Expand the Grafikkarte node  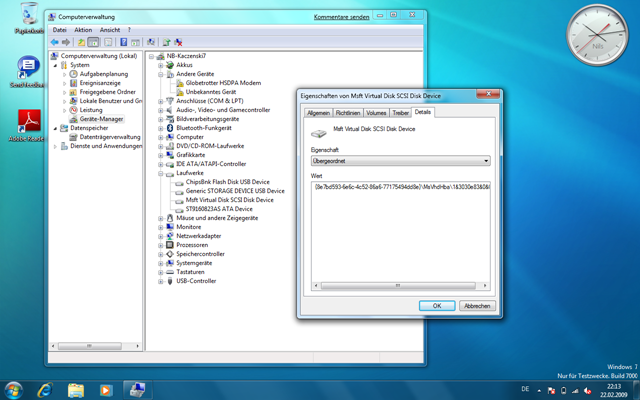(161, 155)
